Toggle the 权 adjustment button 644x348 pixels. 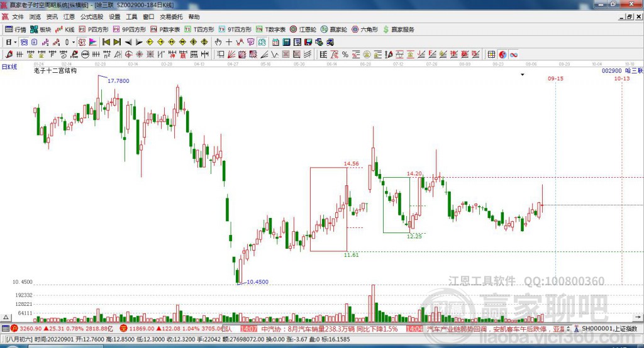(82, 42)
